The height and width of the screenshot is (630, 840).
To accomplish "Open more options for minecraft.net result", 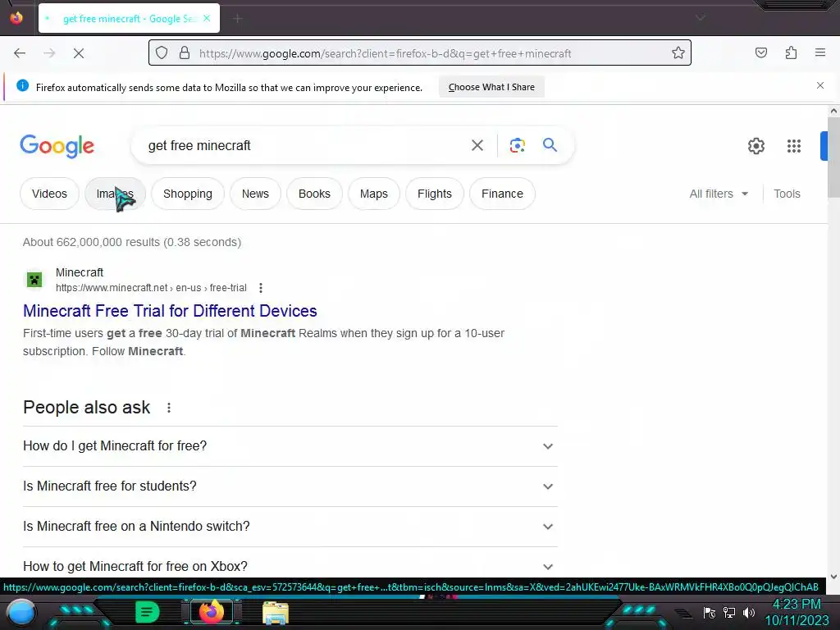I will [261, 288].
